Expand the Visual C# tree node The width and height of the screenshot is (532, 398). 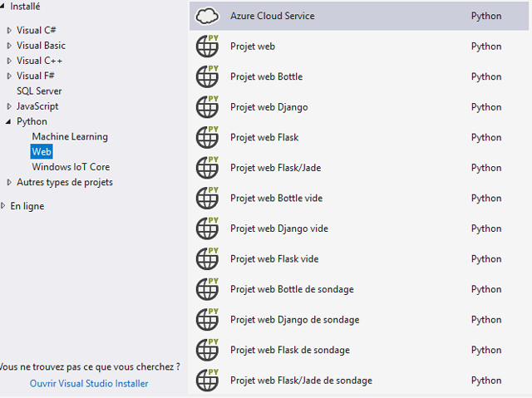pos(9,31)
